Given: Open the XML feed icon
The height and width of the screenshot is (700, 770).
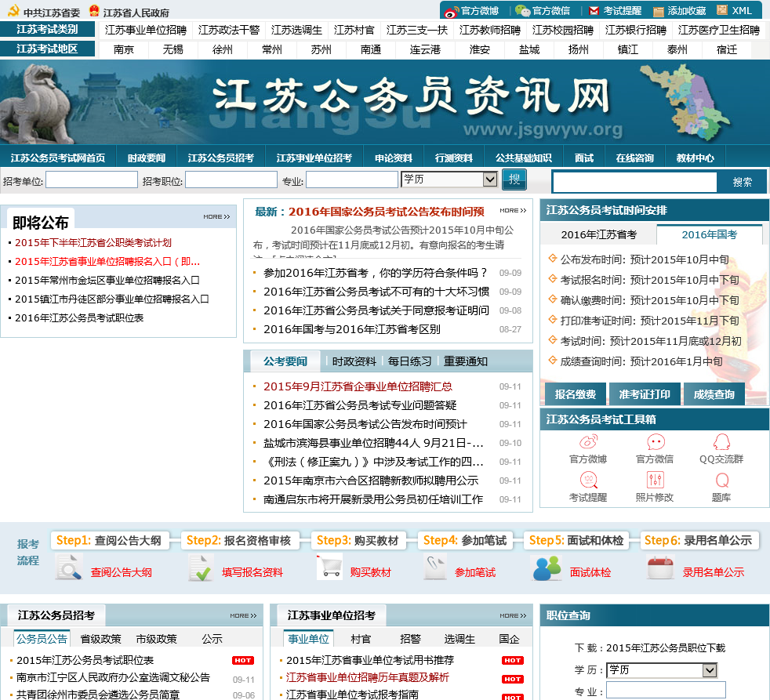Looking at the screenshot, I should pyautogui.click(x=722, y=10).
